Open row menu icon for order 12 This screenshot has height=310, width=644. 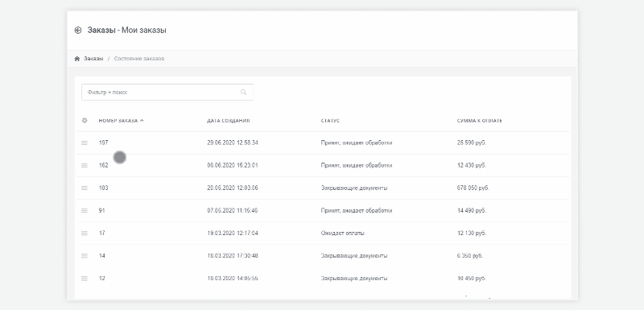point(85,279)
